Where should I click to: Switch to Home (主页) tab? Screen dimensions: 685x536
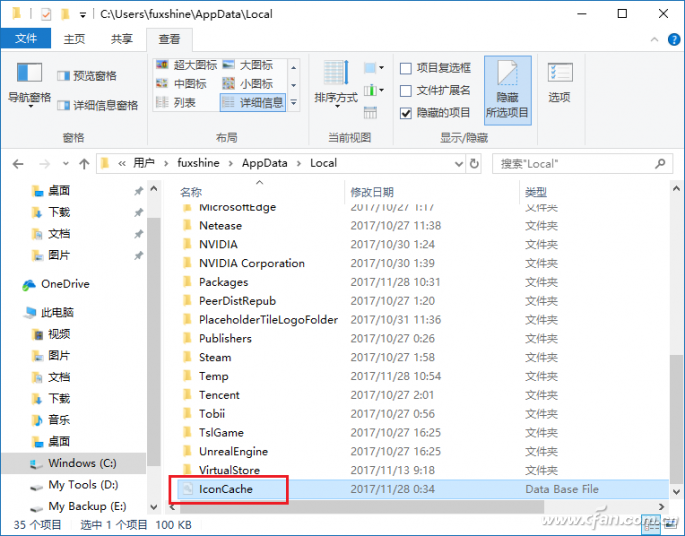click(74, 39)
